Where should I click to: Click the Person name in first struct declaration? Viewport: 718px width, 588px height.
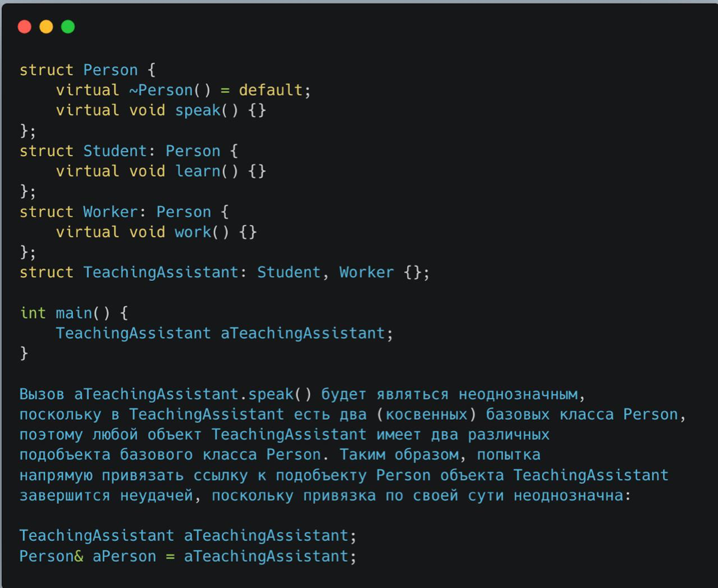point(110,70)
